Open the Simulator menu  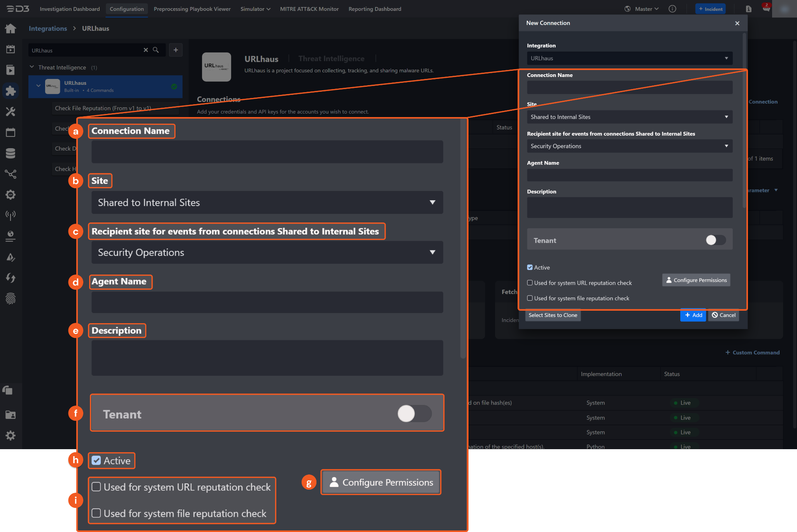(x=255, y=9)
